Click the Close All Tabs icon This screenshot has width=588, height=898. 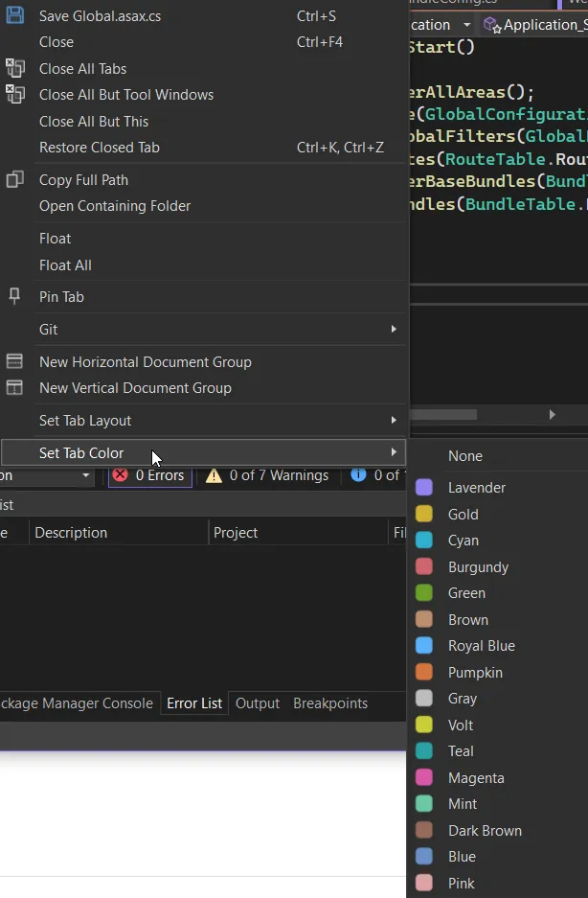click(x=14, y=68)
